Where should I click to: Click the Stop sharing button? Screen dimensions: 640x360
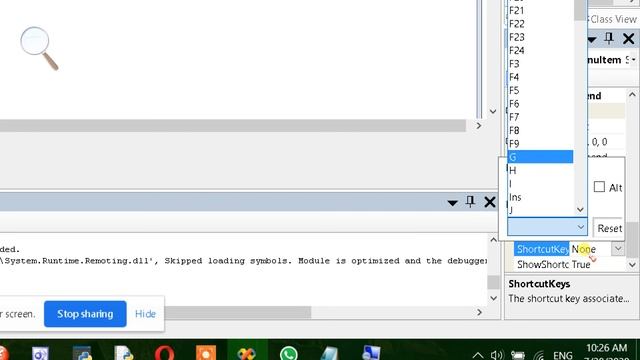(85, 314)
